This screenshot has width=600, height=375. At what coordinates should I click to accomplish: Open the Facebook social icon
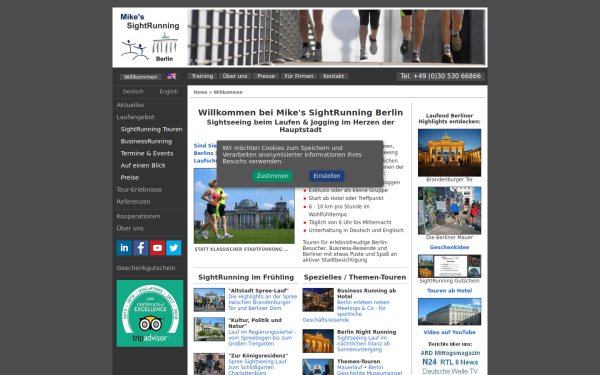click(x=141, y=248)
